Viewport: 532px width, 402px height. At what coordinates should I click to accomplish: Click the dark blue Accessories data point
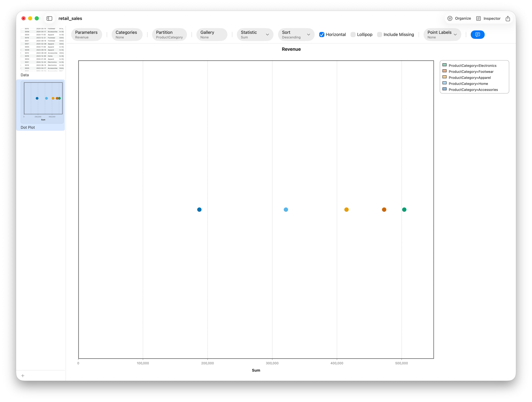[199, 209]
